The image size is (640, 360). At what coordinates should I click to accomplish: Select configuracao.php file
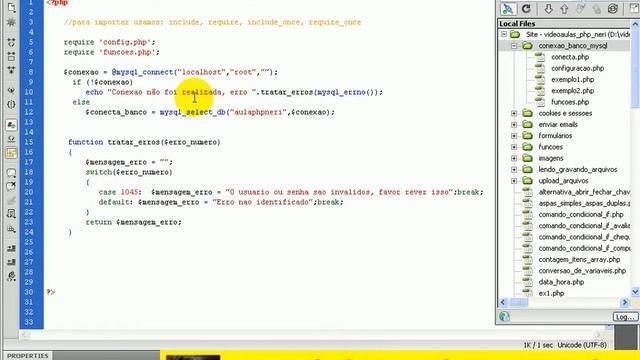tap(577, 68)
